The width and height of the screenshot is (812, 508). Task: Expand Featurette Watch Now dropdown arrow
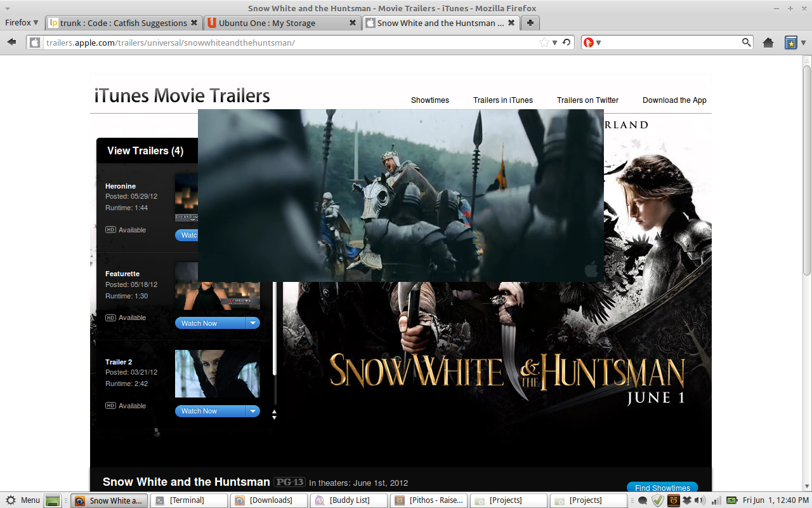253,323
